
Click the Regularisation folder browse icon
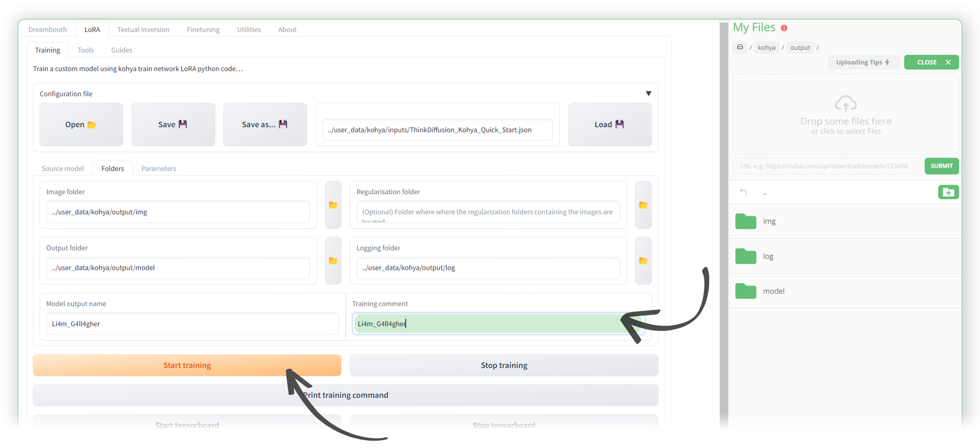[x=643, y=205]
